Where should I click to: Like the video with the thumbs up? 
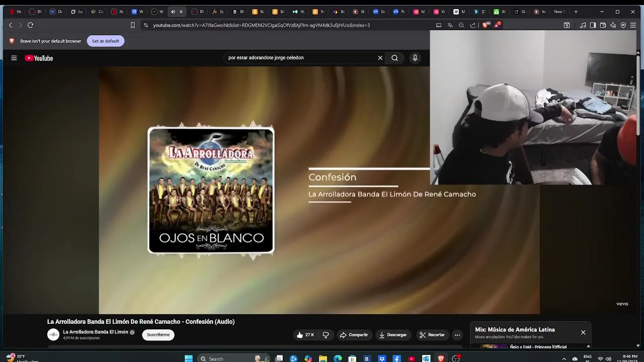305,335
